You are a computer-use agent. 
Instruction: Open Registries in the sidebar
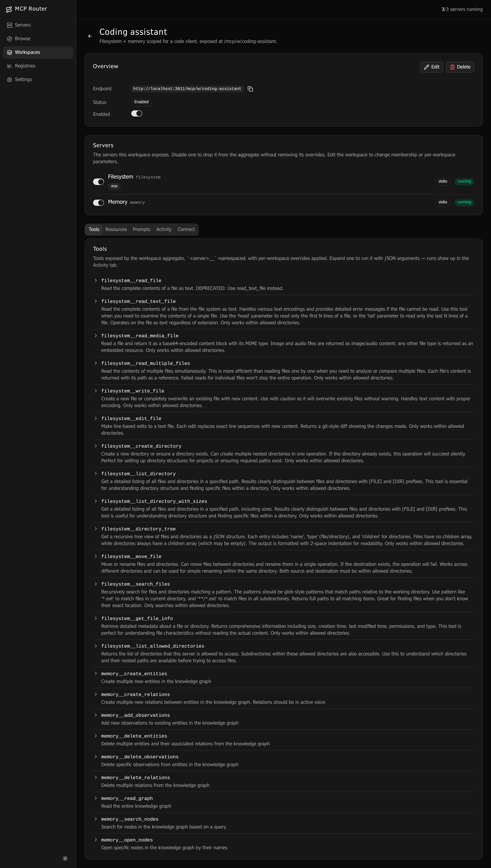[38, 66]
